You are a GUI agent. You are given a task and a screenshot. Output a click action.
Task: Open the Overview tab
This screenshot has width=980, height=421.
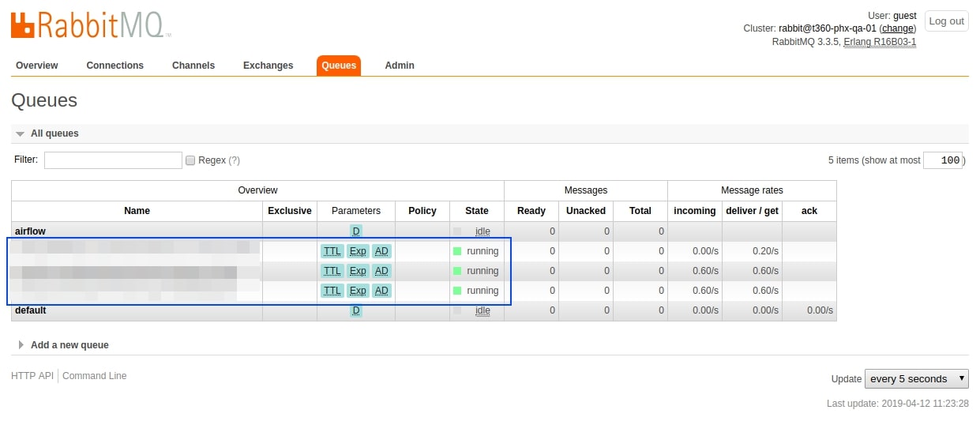[x=37, y=66]
